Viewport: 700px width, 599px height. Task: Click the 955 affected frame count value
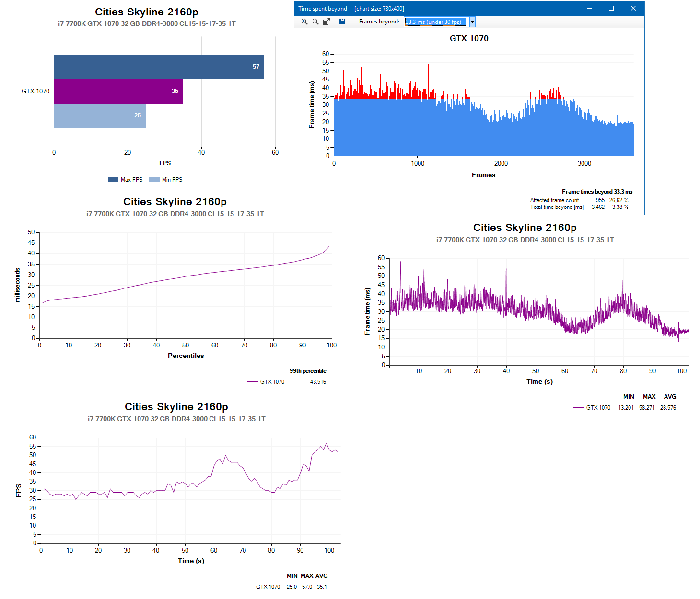(x=600, y=200)
